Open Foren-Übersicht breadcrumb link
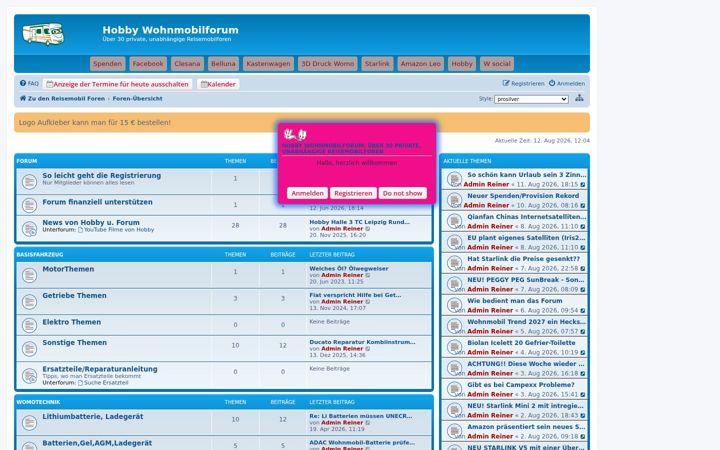This screenshot has height=450, width=720. [x=137, y=98]
